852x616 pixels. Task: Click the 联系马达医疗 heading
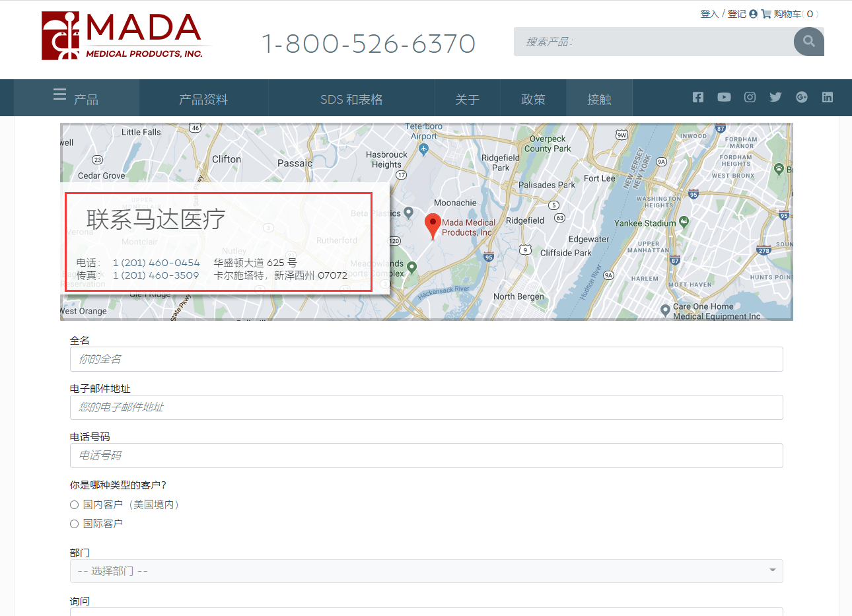(156, 219)
